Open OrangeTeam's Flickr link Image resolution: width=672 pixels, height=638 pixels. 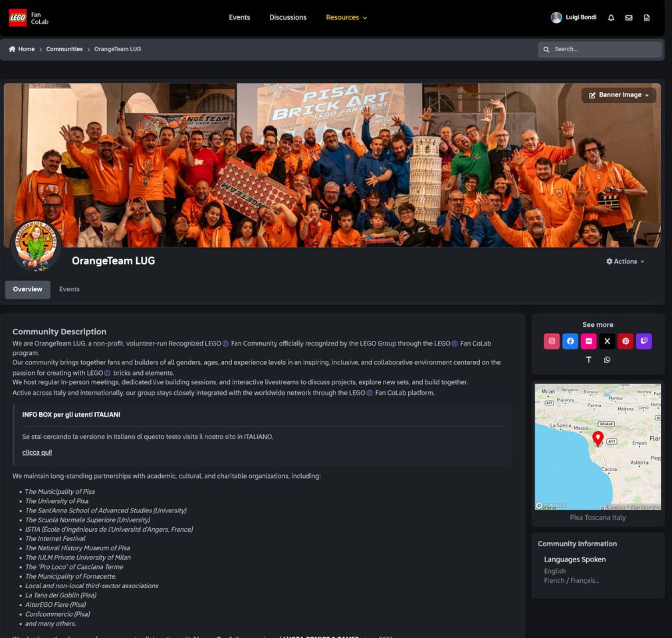click(x=588, y=341)
